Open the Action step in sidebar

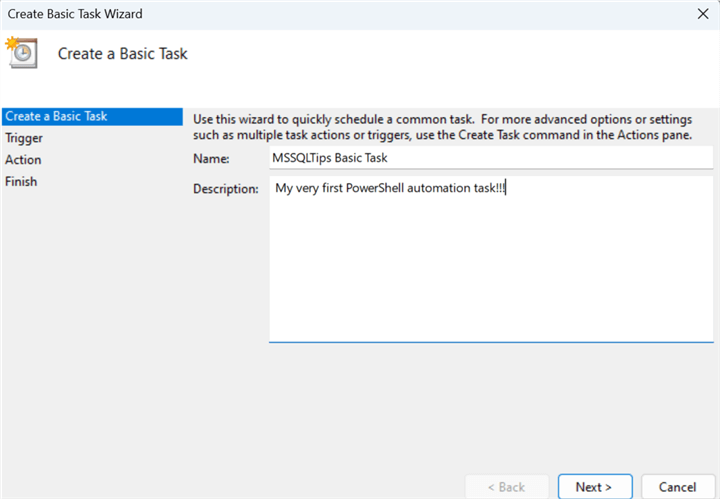24,160
